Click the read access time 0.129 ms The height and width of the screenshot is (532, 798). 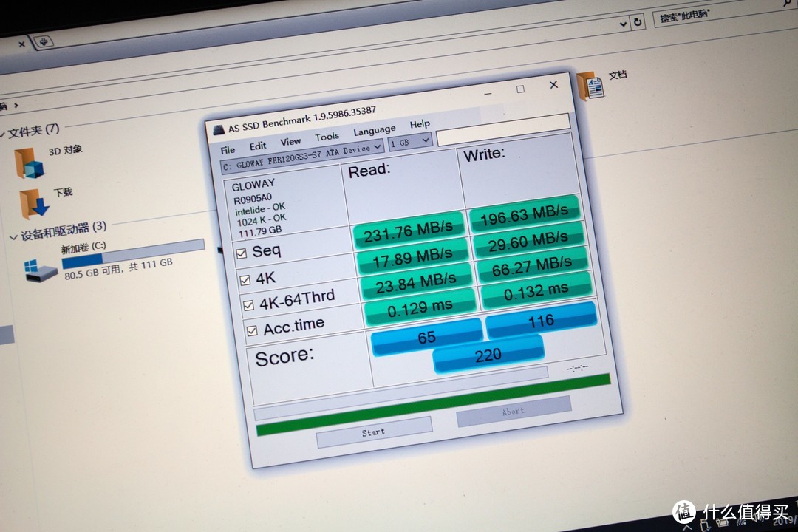pos(420,307)
